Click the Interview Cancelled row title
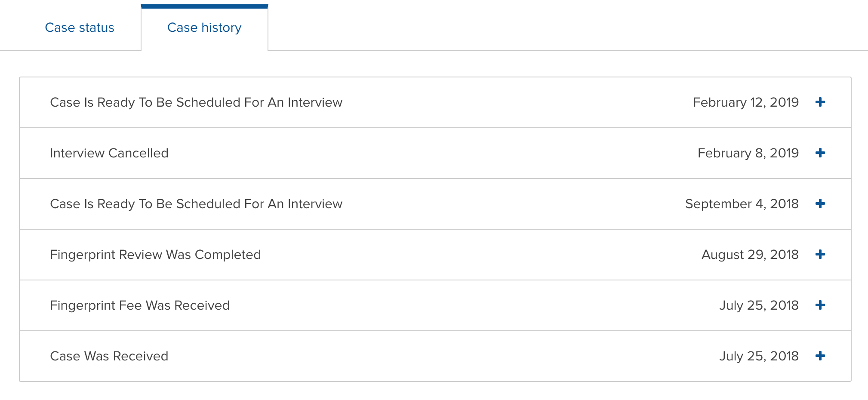This screenshot has width=868, height=400. pos(109,153)
